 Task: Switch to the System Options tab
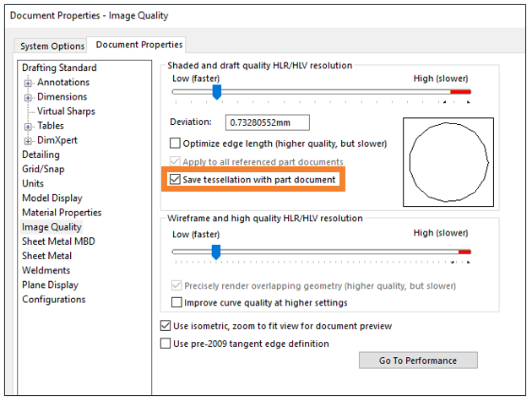pyautogui.click(x=52, y=46)
